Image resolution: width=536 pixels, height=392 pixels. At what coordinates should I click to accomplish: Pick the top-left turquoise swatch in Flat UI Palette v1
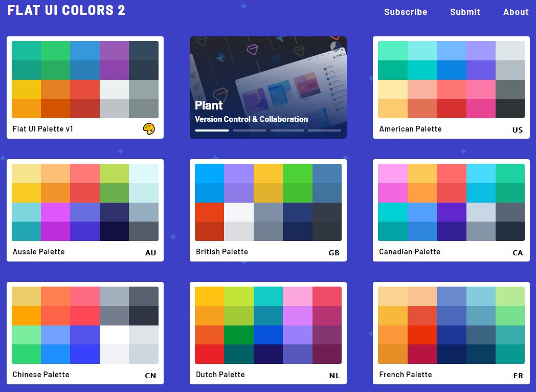26,51
